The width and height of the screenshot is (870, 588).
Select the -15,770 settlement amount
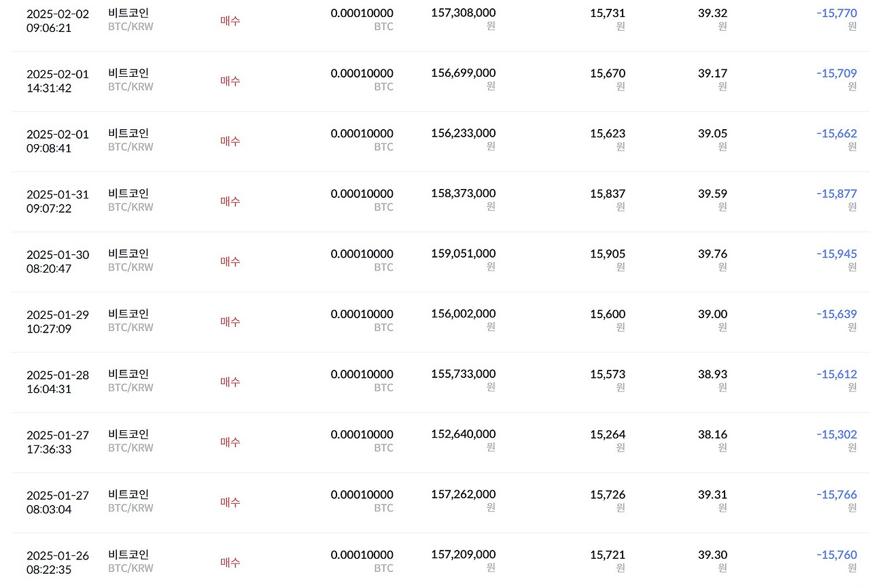(836, 13)
